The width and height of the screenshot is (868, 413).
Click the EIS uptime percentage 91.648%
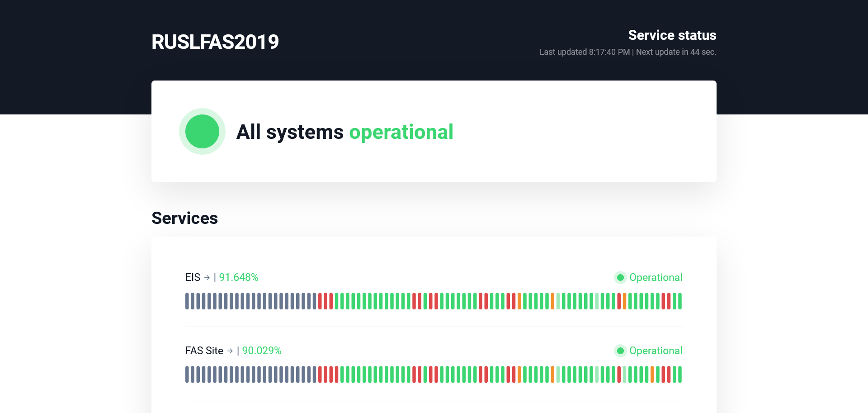[239, 278]
